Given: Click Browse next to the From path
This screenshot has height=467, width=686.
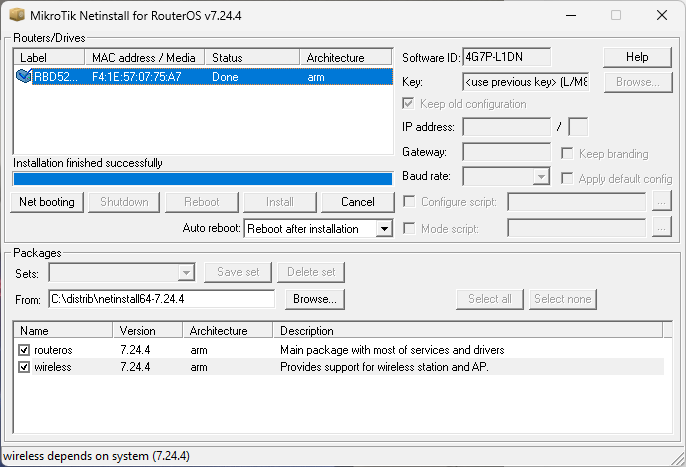Looking at the screenshot, I should tap(315, 299).
